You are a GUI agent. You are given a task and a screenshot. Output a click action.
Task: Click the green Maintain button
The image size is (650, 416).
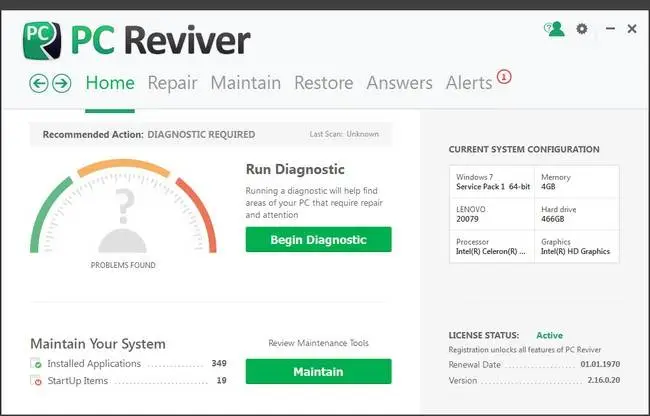(x=318, y=371)
